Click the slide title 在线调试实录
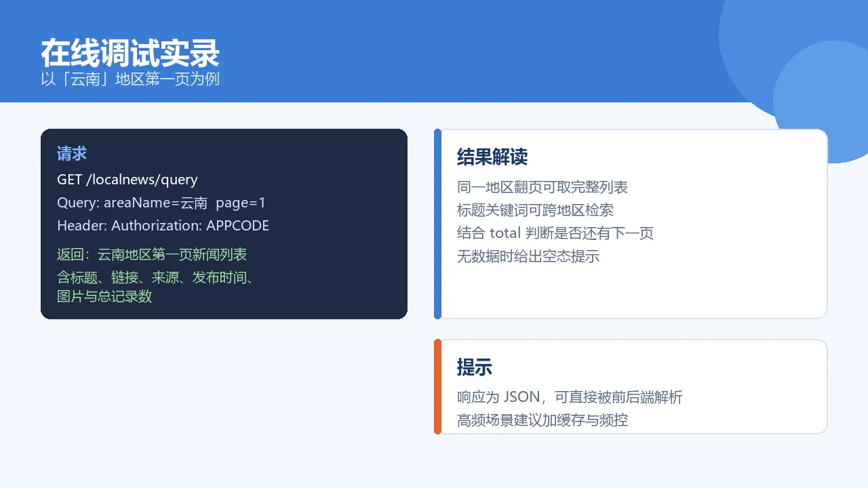The width and height of the screenshot is (868, 488). (x=130, y=53)
